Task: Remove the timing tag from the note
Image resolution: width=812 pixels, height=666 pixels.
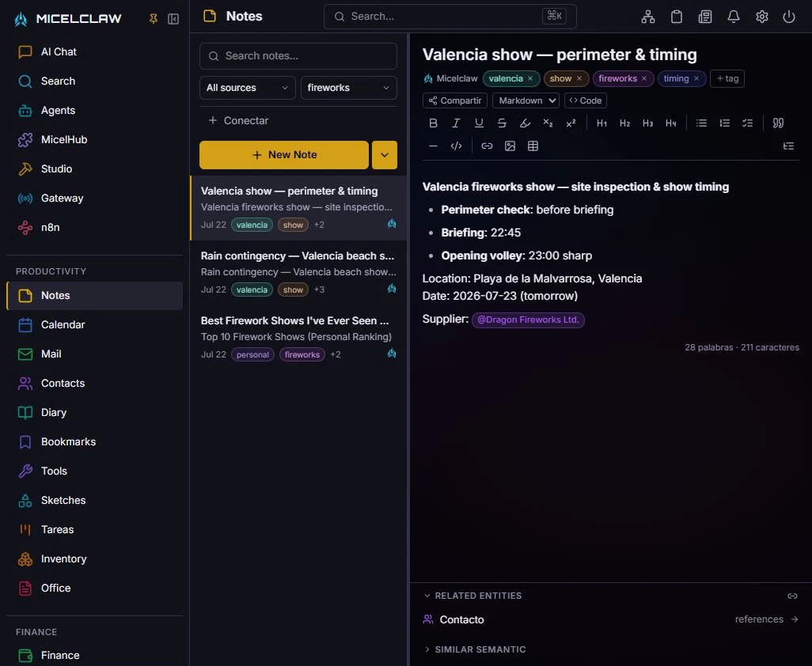Action: [696, 78]
